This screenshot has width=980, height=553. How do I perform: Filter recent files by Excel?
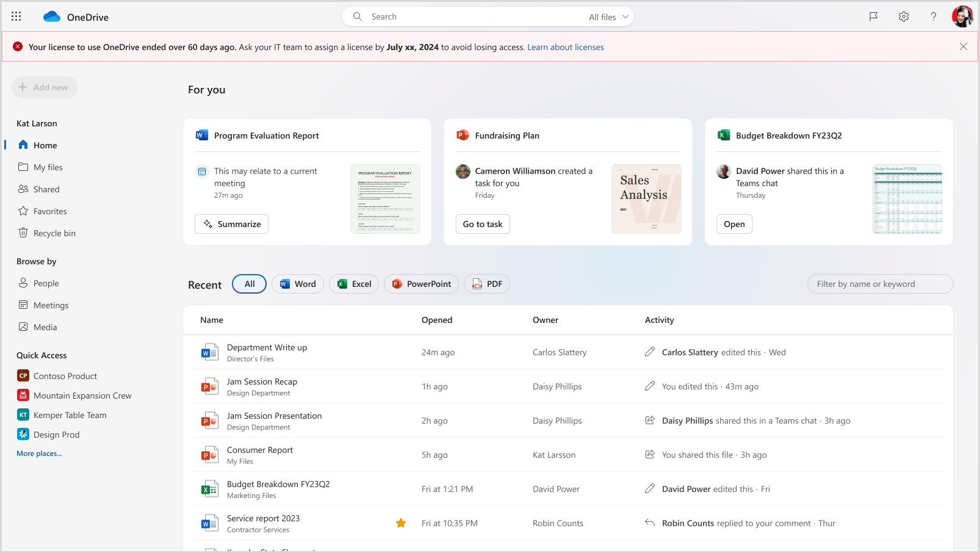coord(354,284)
